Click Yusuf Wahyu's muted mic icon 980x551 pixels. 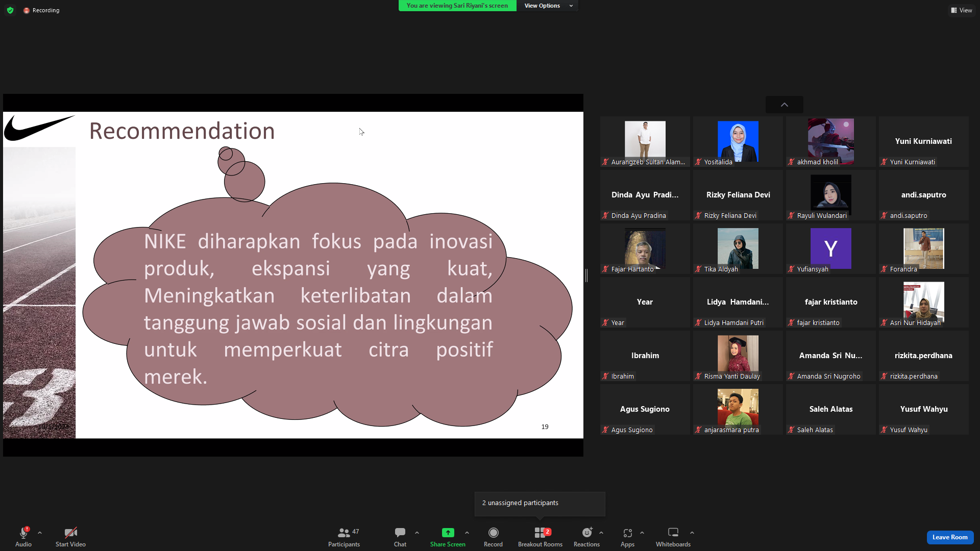[884, 430]
